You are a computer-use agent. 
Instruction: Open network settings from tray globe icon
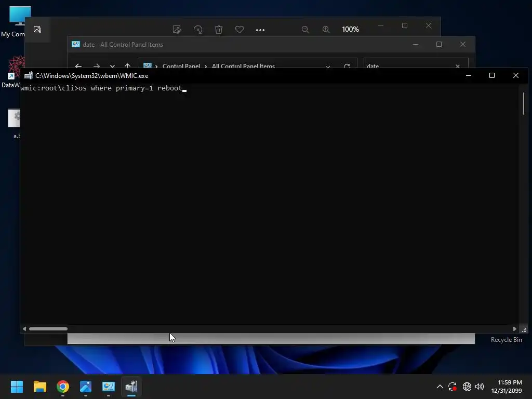467,387
